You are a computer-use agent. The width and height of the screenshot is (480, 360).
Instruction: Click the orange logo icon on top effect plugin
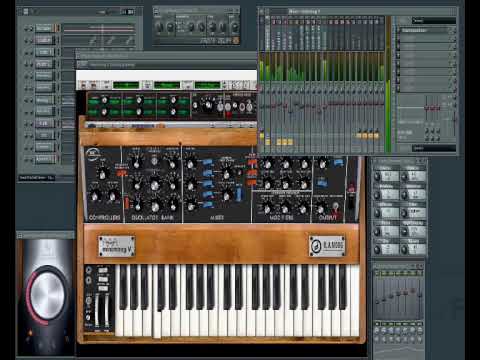(236, 41)
